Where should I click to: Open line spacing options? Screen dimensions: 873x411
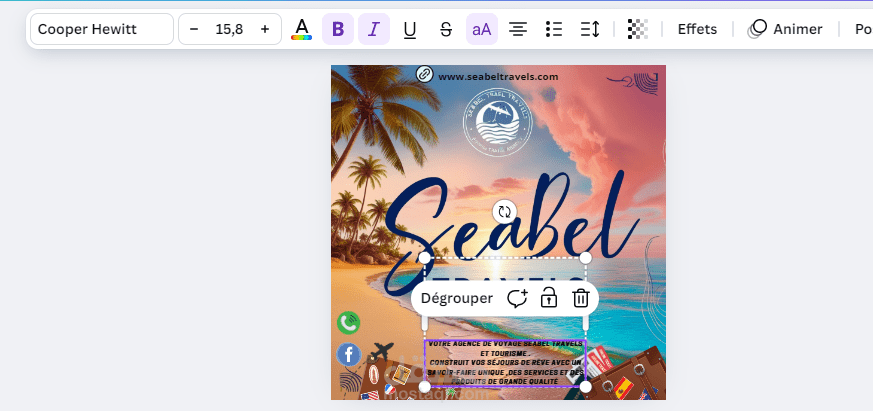pos(590,29)
